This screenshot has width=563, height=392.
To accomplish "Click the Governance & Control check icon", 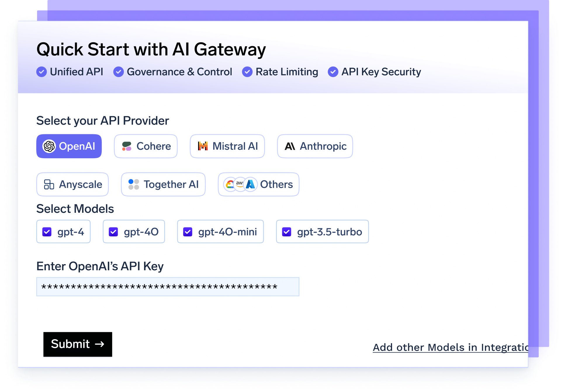I will (x=118, y=72).
